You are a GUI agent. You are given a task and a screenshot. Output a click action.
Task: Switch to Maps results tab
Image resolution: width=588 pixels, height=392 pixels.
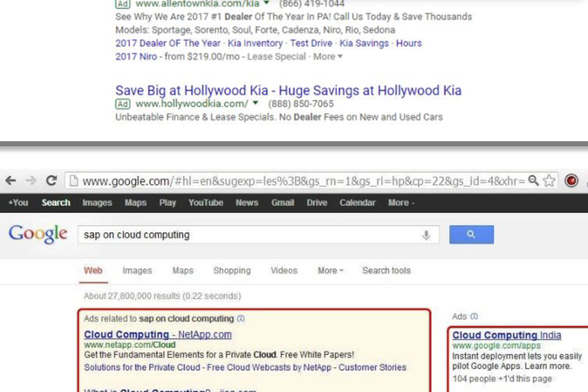(183, 270)
